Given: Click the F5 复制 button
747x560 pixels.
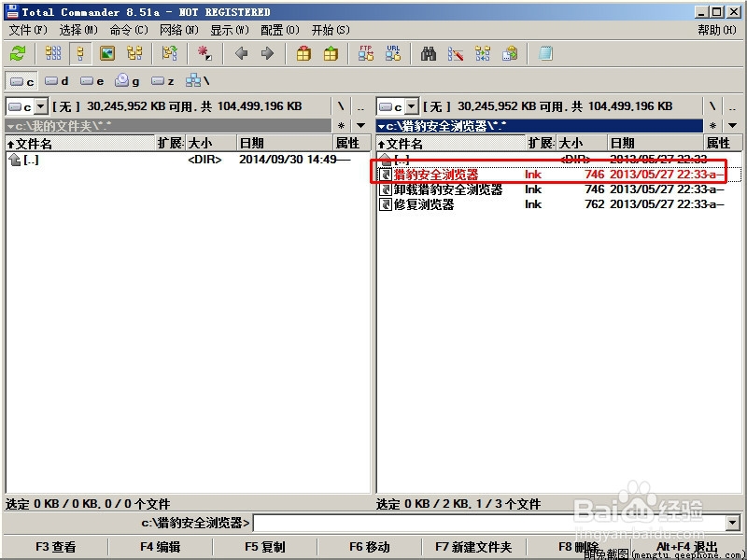Looking at the screenshot, I should click(x=265, y=547).
